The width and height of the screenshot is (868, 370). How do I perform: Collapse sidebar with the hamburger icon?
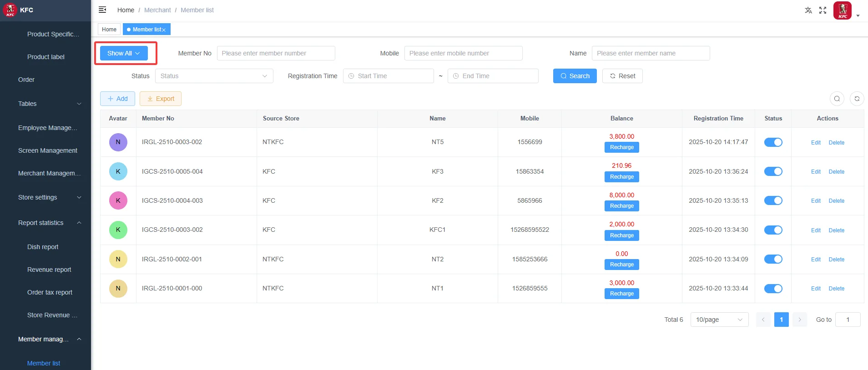click(x=102, y=10)
